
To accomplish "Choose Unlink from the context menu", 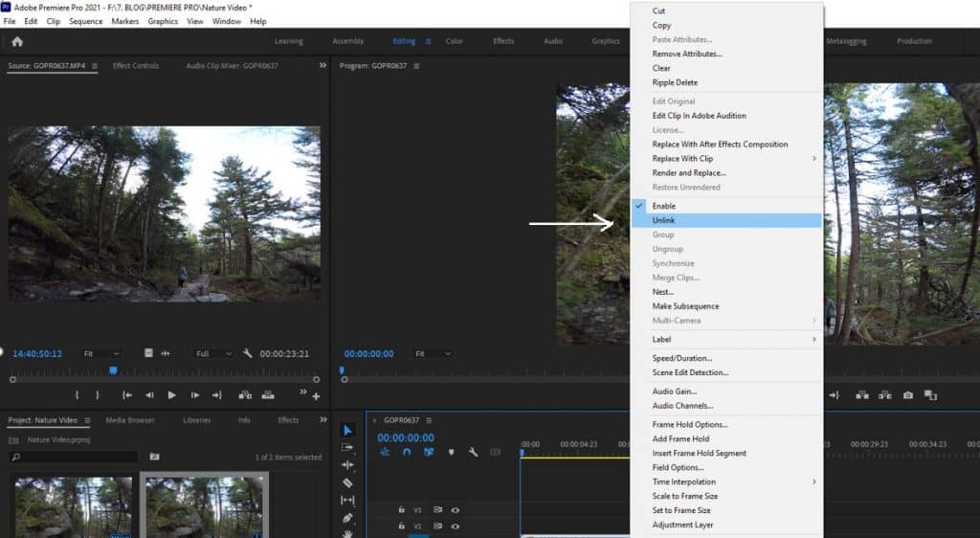I will pyautogui.click(x=663, y=220).
